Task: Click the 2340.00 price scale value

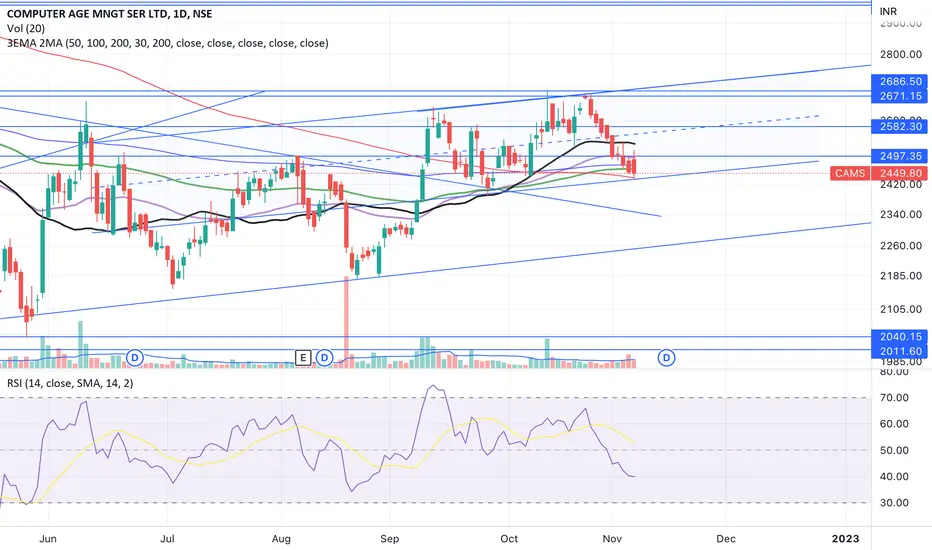Action: (900, 214)
